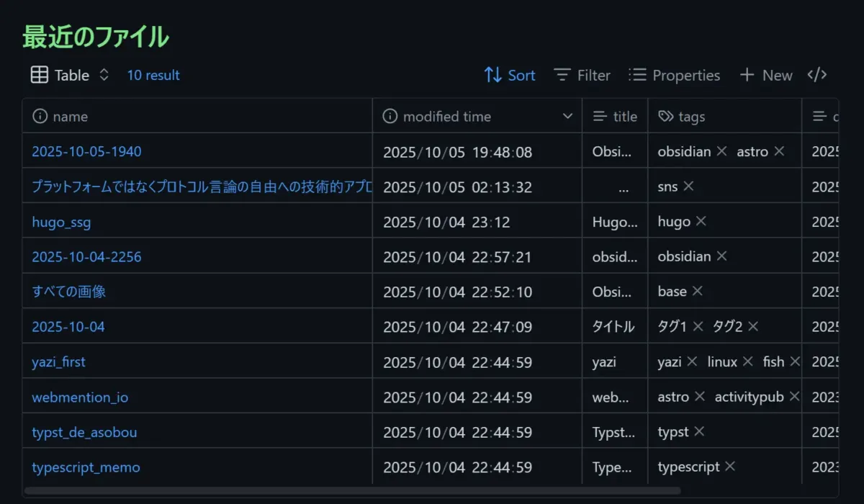Select modified time 2025/10/05 02:13:32
This screenshot has width=864, height=504.
point(458,187)
